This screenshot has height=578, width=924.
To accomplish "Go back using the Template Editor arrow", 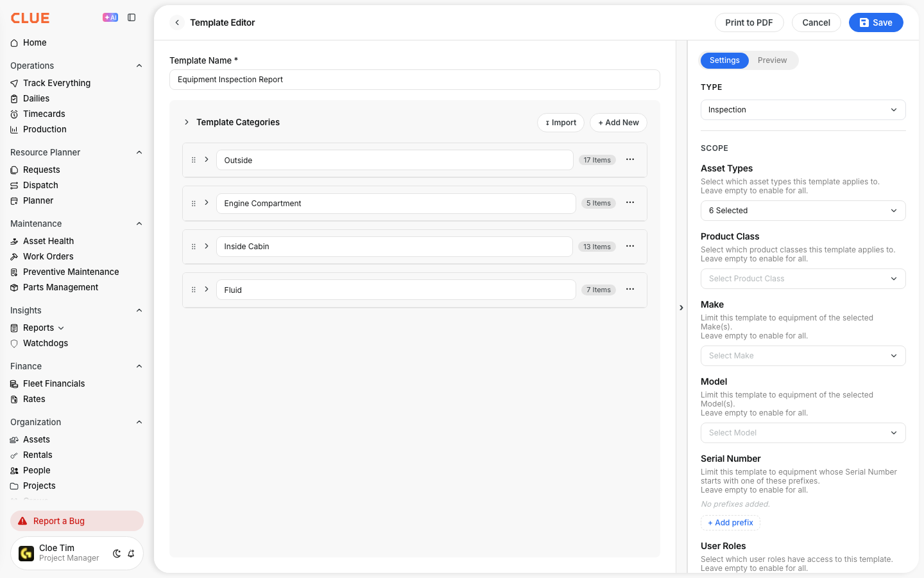I will pyautogui.click(x=177, y=22).
